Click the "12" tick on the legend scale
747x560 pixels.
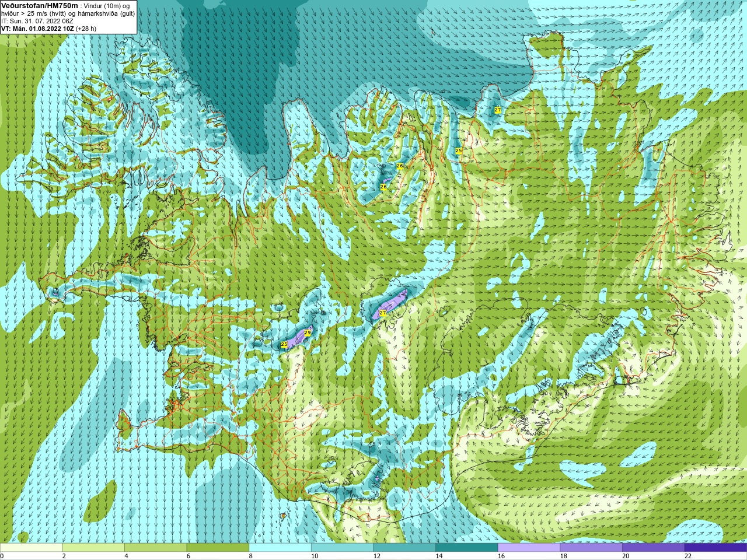point(377,556)
